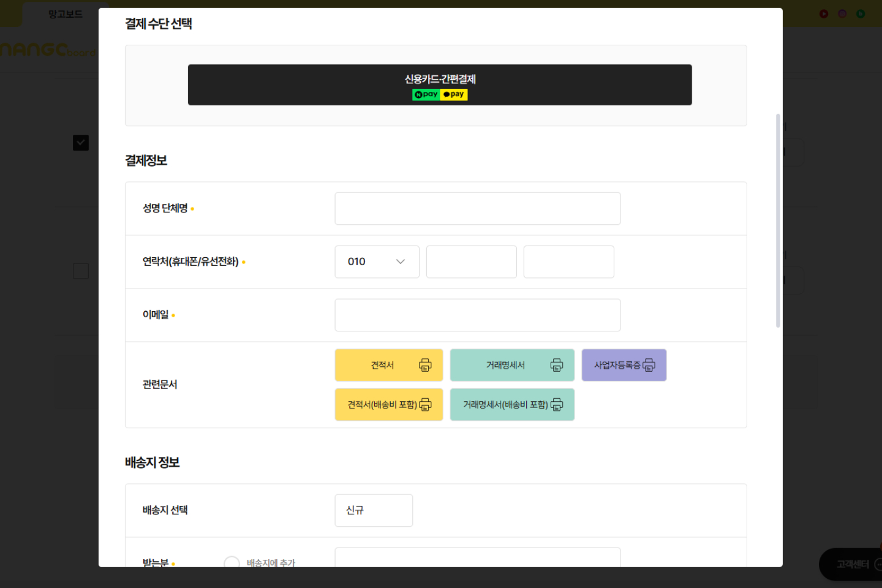Click the 성명 단체명 input field

pyautogui.click(x=477, y=209)
